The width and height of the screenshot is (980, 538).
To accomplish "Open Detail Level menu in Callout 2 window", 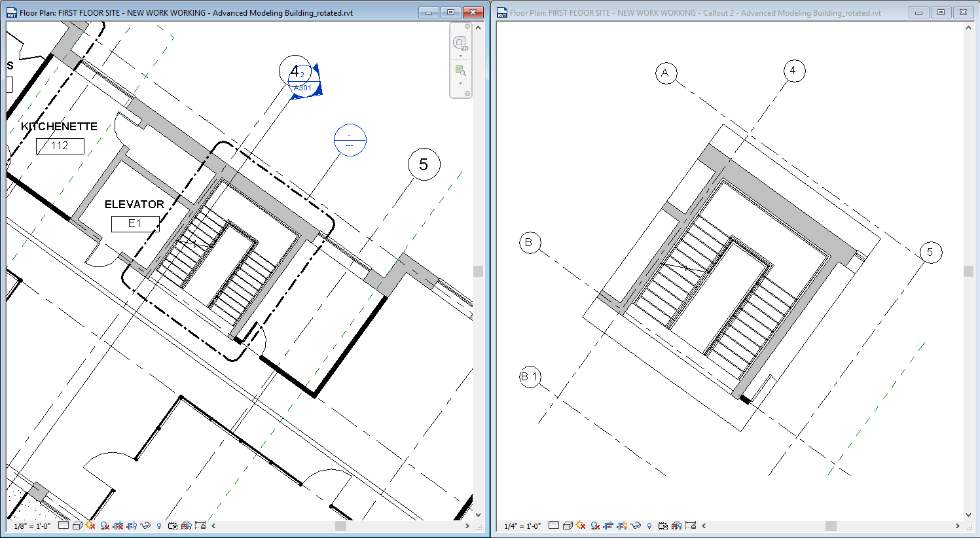I will pyautogui.click(x=554, y=525).
